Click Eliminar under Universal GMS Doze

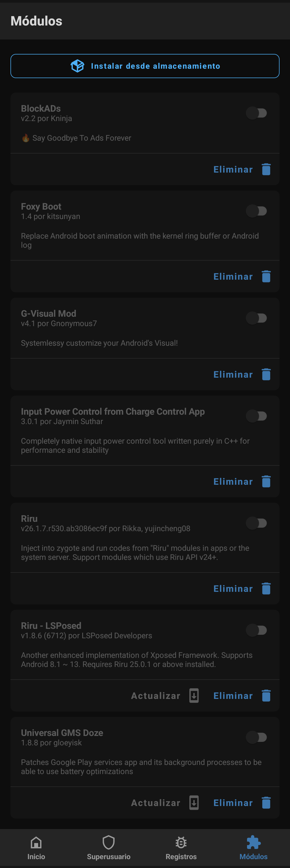pos(233,802)
